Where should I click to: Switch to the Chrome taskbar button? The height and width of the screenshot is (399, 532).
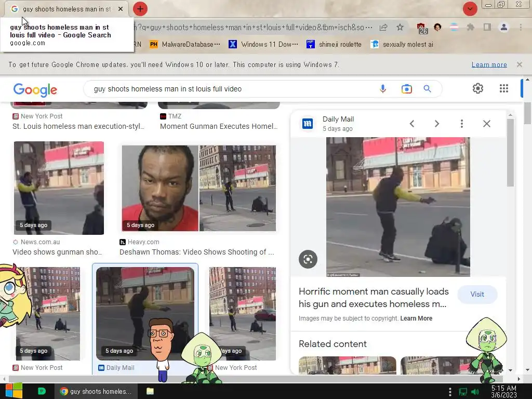[x=96, y=391]
